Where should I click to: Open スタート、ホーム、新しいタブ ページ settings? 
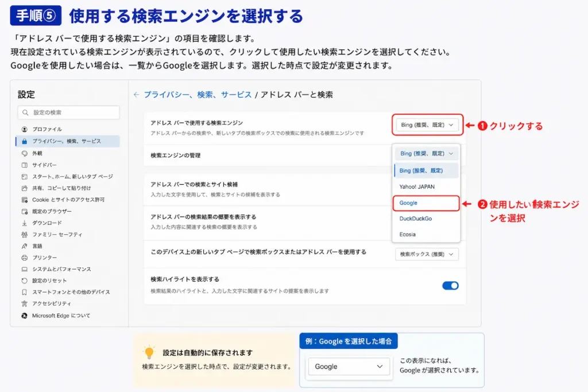click(x=72, y=177)
